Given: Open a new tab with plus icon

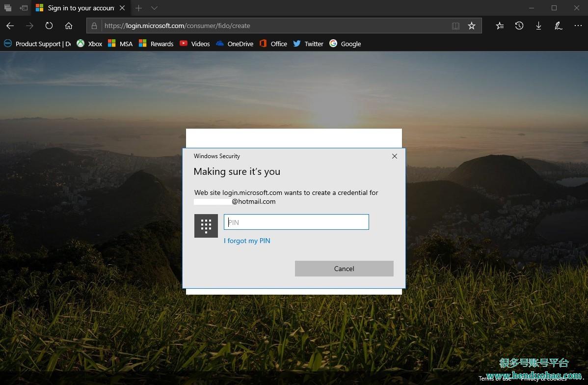Looking at the screenshot, I should (139, 8).
